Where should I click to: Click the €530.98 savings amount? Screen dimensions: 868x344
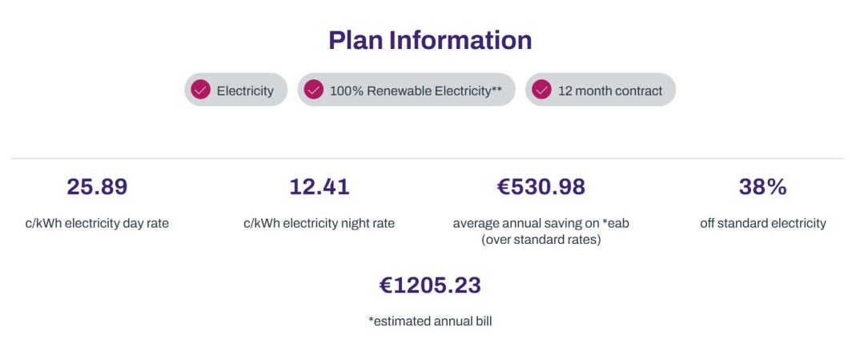(540, 187)
